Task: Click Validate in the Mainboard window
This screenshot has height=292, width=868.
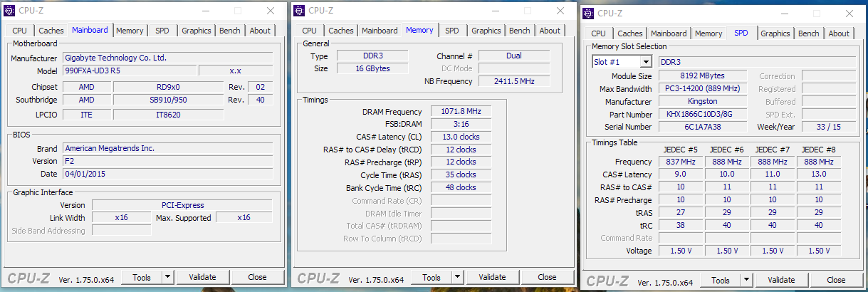Action: click(x=202, y=277)
